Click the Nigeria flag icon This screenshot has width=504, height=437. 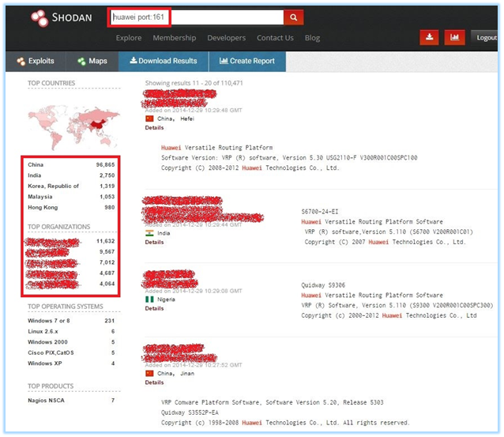(149, 299)
